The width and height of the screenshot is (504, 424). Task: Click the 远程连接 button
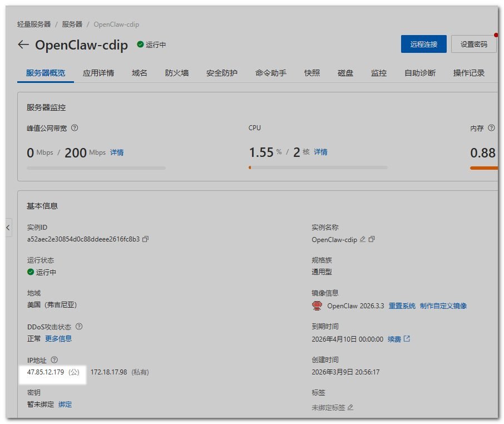[424, 44]
